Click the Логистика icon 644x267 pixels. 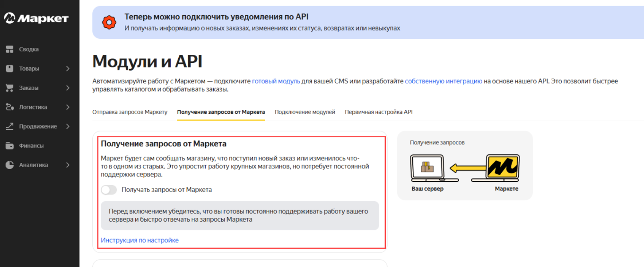9,107
